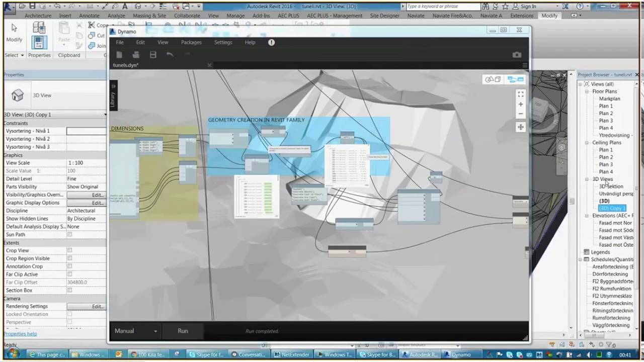This screenshot has width=644, height=362.
Task: Click the Dynamo New file icon
Action: click(119, 54)
